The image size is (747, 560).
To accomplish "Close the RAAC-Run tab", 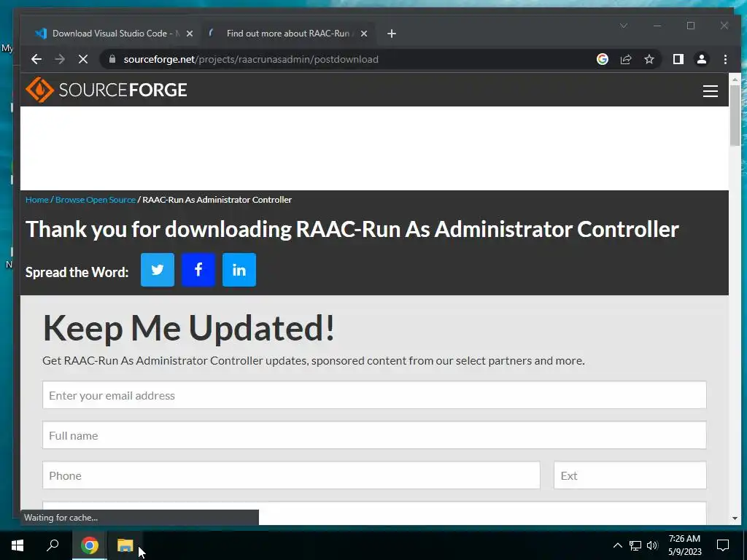I will 364,34.
